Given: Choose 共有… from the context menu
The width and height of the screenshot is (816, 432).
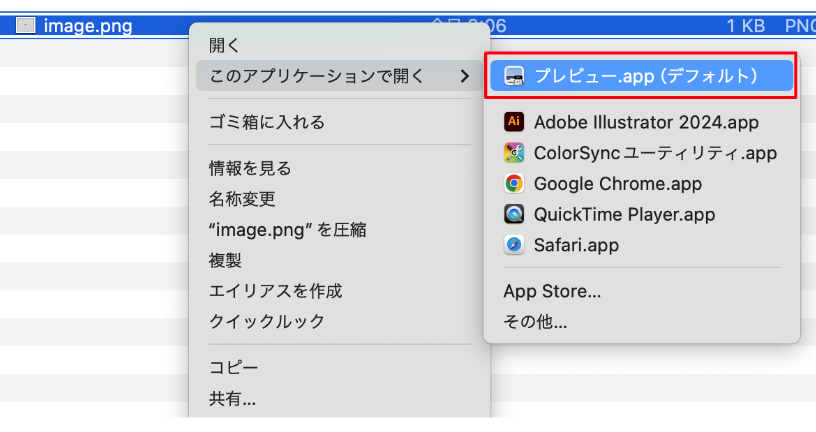Looking at the screenshot, I should point(232,399).
